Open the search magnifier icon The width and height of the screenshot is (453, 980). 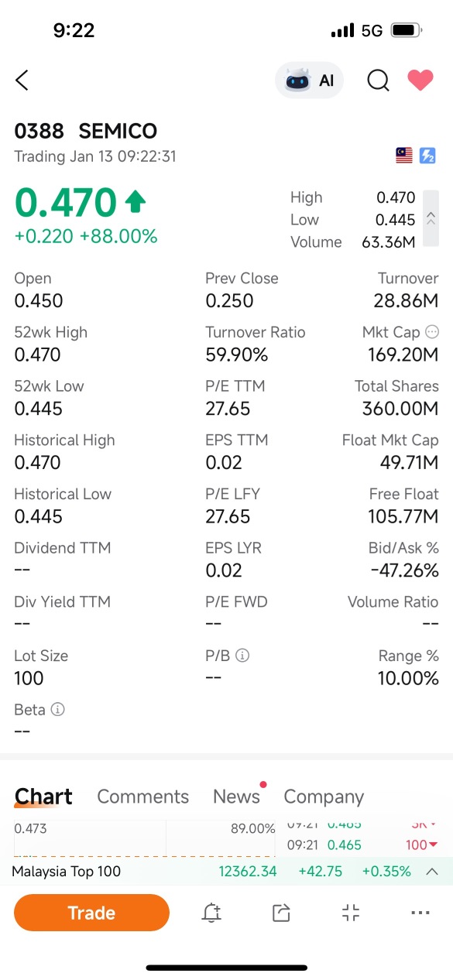point(378,80)
